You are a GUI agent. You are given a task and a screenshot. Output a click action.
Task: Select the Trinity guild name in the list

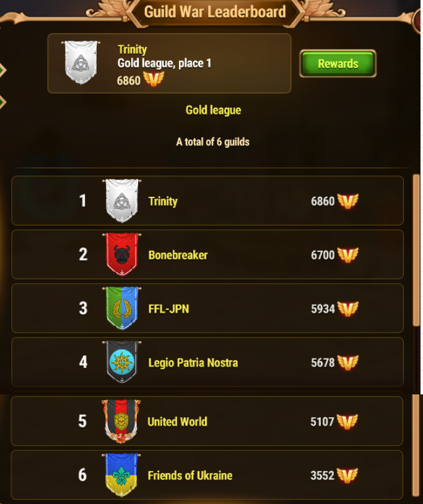[163, 201]
